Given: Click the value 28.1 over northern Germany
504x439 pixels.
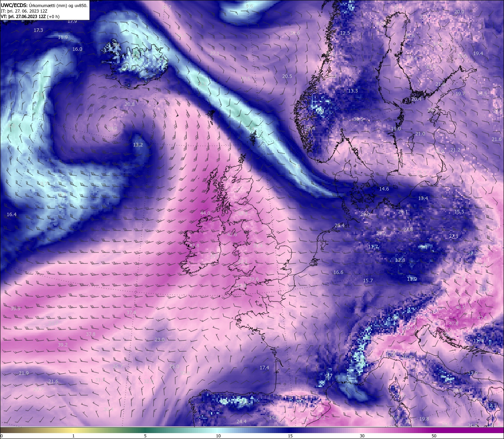Looking at the screenshot, I should click(403, 211).
